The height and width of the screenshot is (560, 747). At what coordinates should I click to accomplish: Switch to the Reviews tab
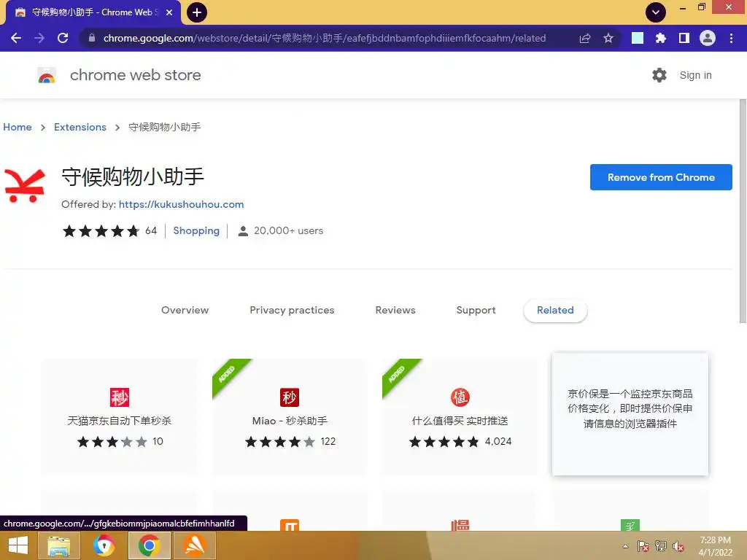point(395,310)
